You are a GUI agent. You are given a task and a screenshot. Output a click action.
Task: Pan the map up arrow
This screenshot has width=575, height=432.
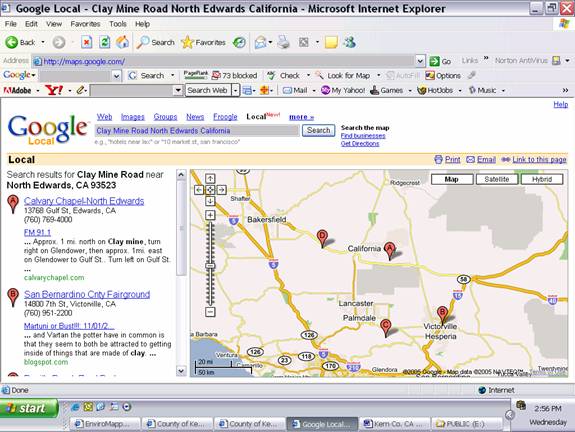click(210, 179)
